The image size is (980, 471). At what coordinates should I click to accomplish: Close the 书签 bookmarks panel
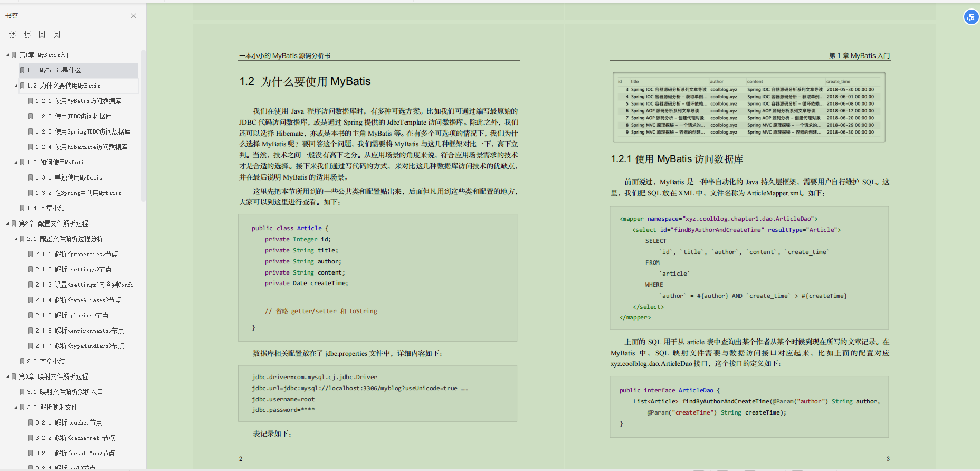(134, 16)
